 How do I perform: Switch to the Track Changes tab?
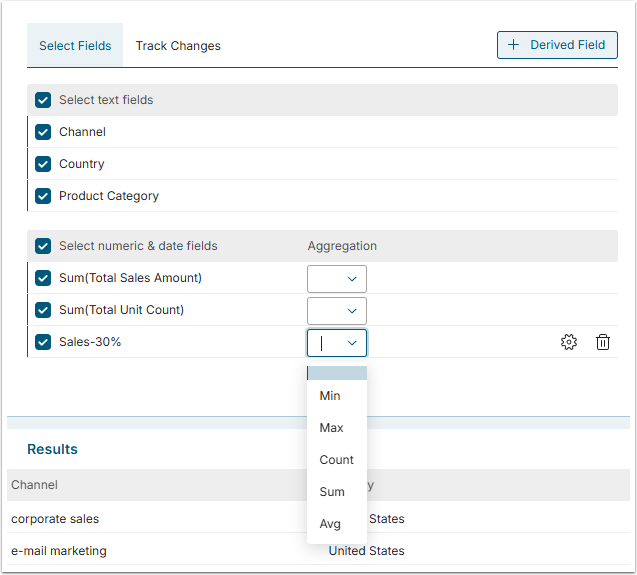click(x=178, y=46)
